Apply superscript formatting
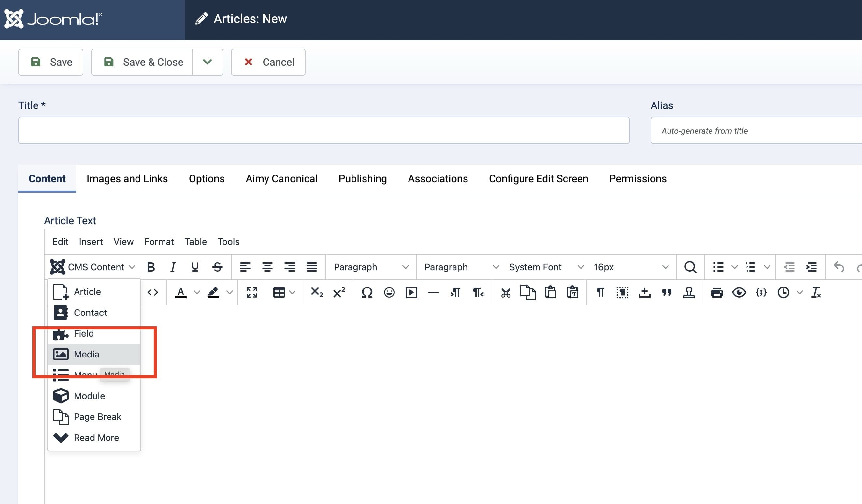This screenshot has width=862, height=504. (x=339, y=292)
